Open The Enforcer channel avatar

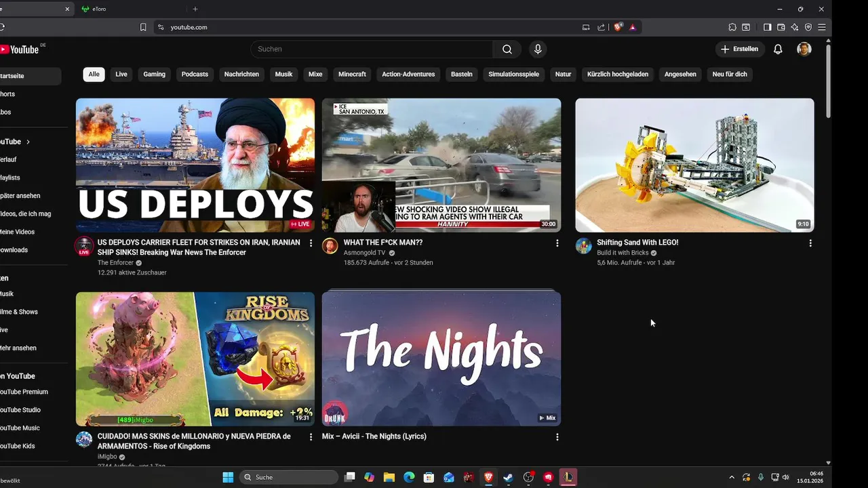pyautogui.click(x=84, y=245)
